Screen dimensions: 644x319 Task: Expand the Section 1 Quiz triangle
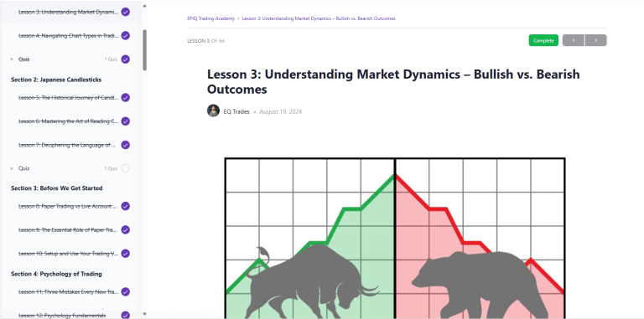pos(12,59)
